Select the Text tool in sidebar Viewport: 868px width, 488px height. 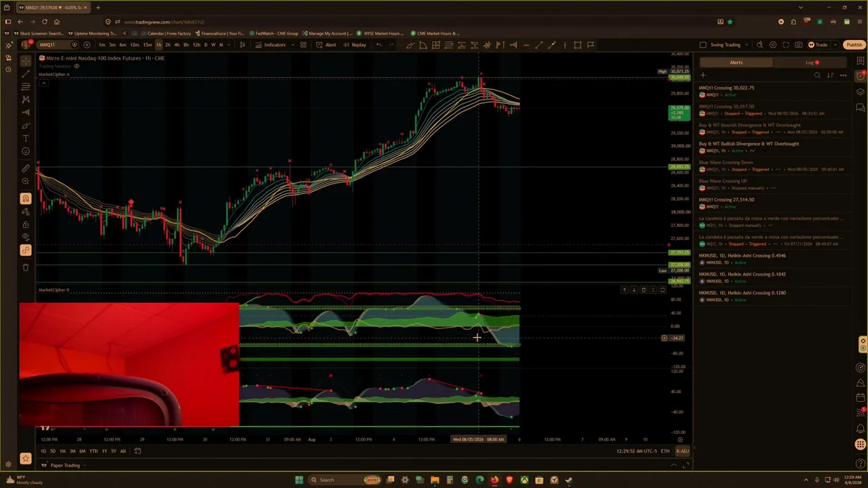tap(26, 138)
